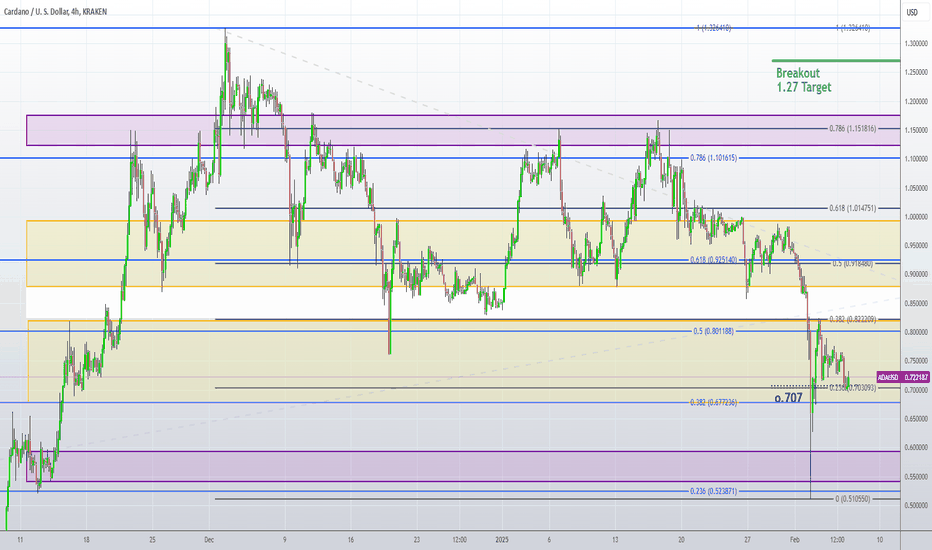Click the 0.618 (0.925140) Fibonacci label

click(713, 260)
